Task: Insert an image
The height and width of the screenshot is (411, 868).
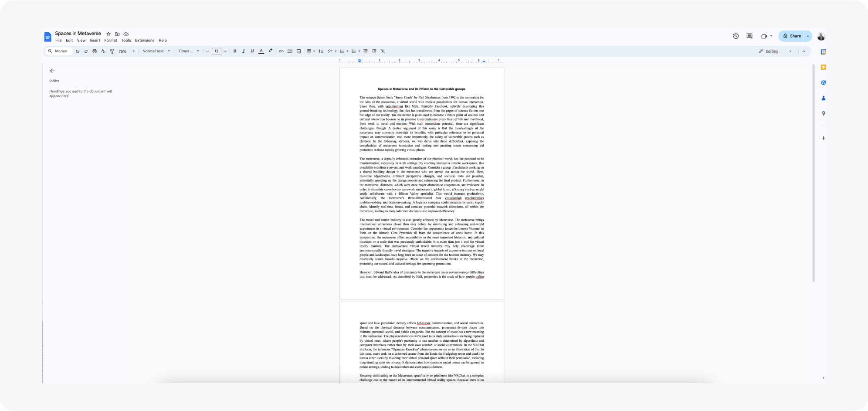Action: point(298,51)
